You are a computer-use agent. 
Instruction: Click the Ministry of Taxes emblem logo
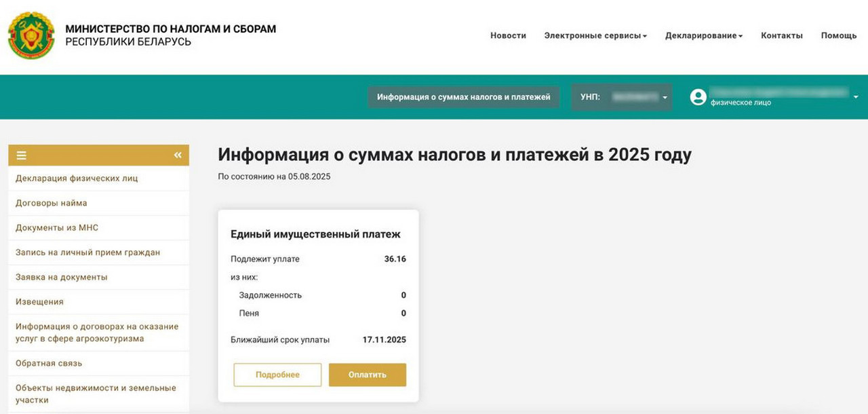(x=31, y=35)
